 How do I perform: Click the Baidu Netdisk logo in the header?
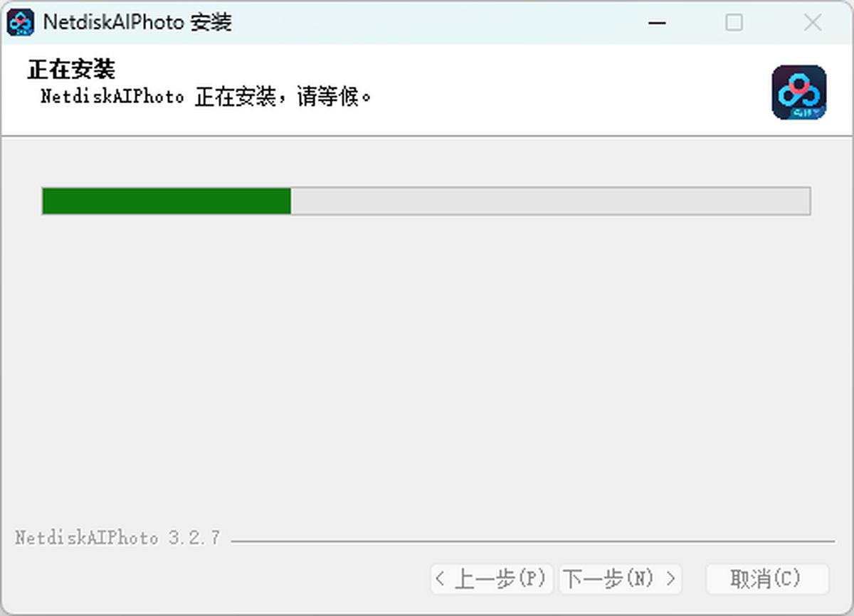pyautogui.click(x=799, y=92)
